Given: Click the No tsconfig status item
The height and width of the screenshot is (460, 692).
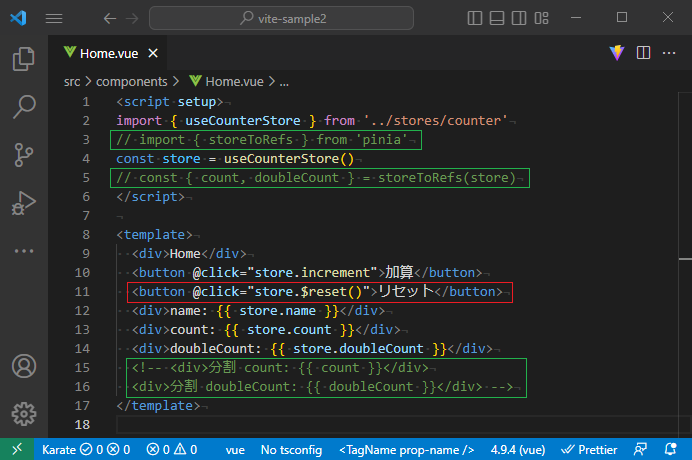Looking at the screenshot, I should click(291, 450).
